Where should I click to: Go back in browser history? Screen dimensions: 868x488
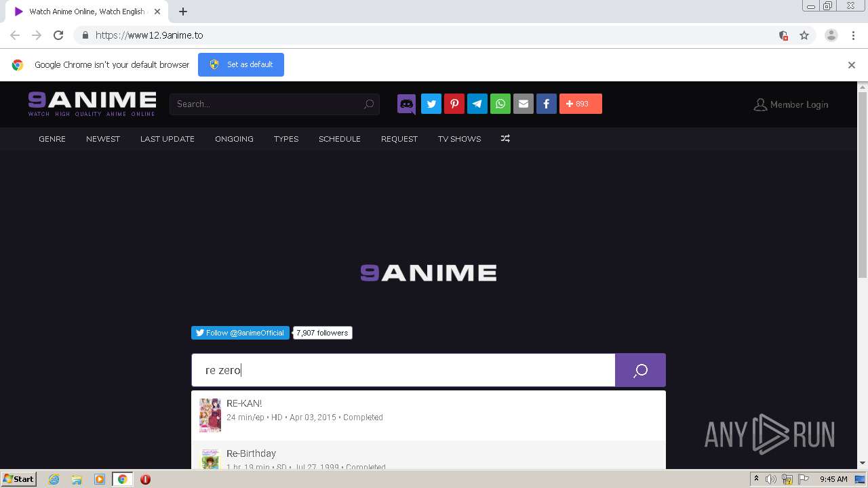[15, 35]
